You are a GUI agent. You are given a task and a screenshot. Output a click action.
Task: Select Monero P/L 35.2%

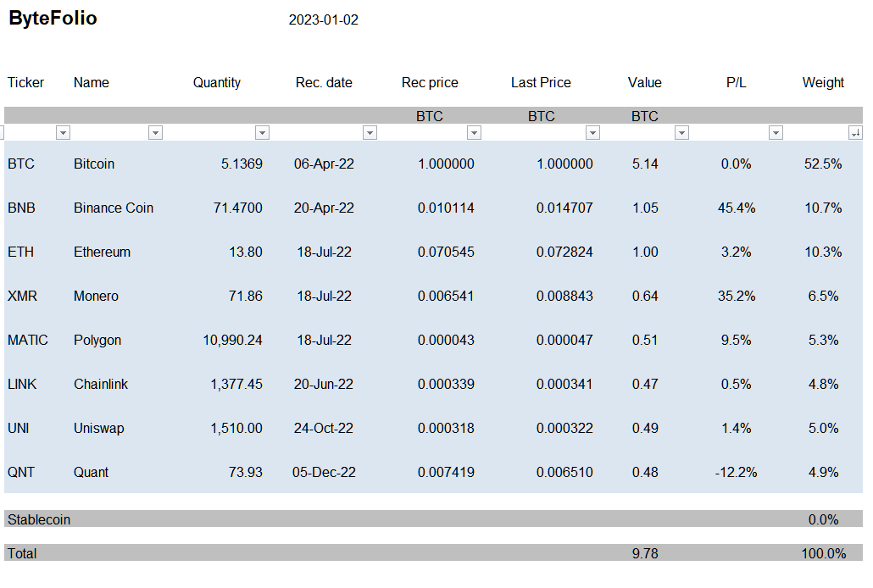pyautogui.click(x=737, y=296)
